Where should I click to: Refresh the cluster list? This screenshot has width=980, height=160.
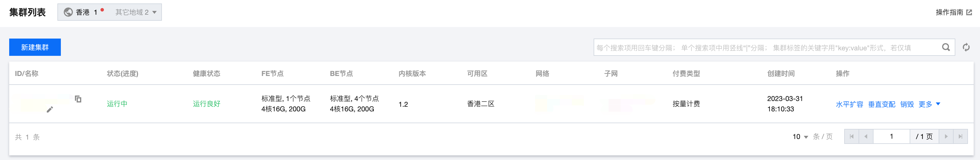tap(966, 47)
